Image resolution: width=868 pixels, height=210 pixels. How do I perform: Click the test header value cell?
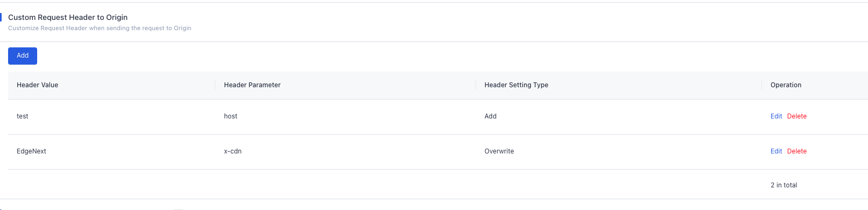(x=111, y=117)
